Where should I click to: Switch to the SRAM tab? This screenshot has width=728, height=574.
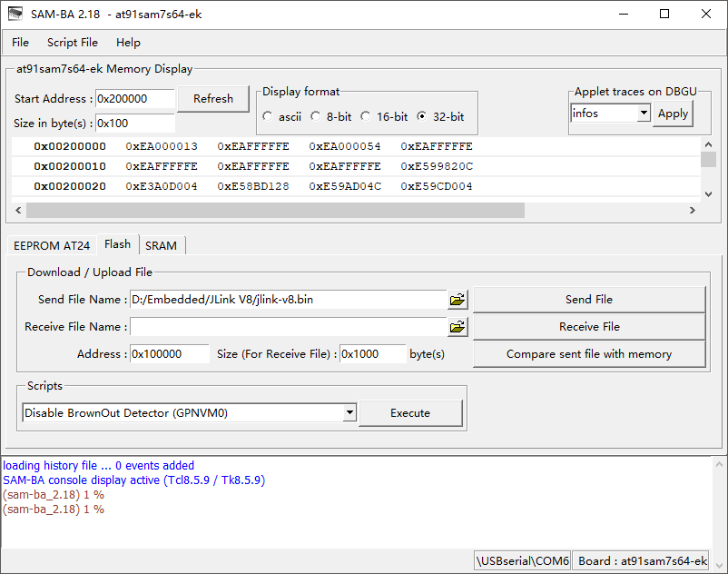point(161,245)
